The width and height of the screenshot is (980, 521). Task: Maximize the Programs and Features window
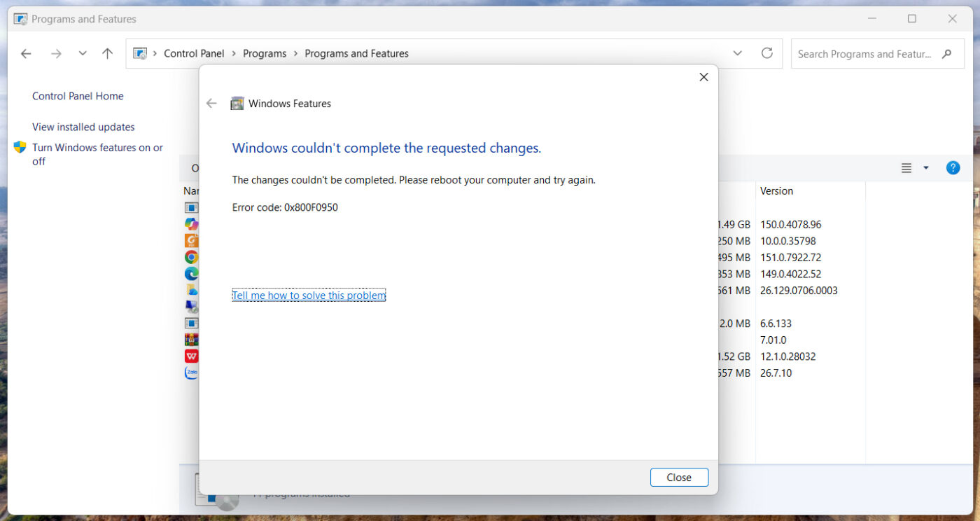click(912, 19)
